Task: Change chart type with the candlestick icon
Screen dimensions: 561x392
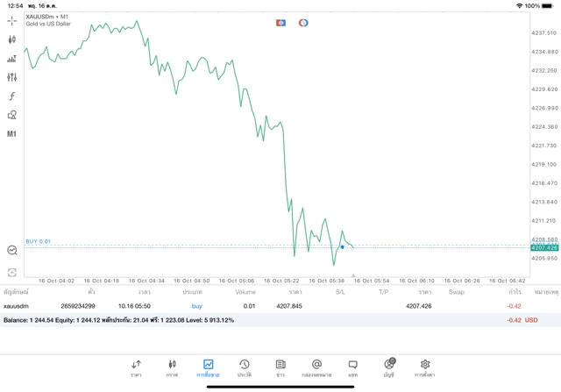Action: (12, 39)
